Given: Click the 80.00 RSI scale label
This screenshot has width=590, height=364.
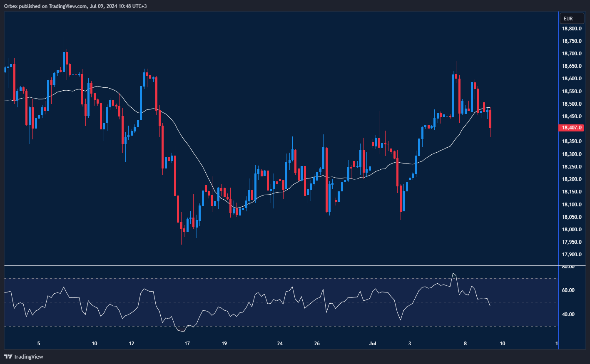Looking at the screenshot, I should pyautogui.click(x=568, y=267).
